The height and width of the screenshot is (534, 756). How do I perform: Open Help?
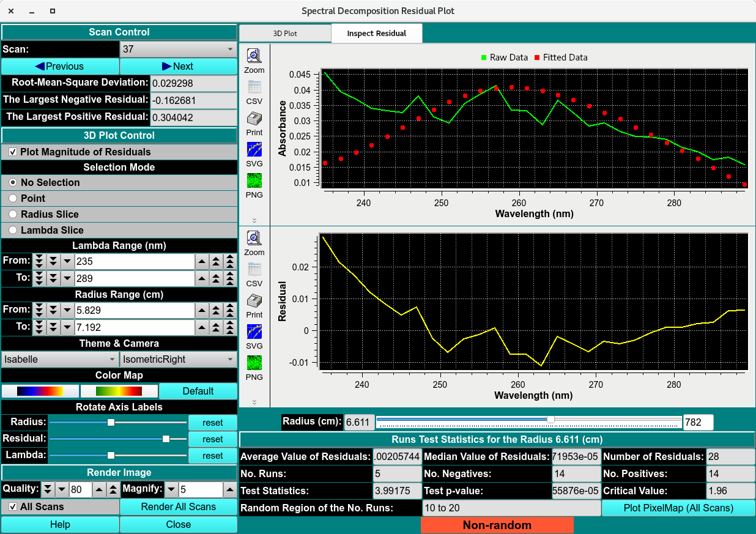coord(60,524)
